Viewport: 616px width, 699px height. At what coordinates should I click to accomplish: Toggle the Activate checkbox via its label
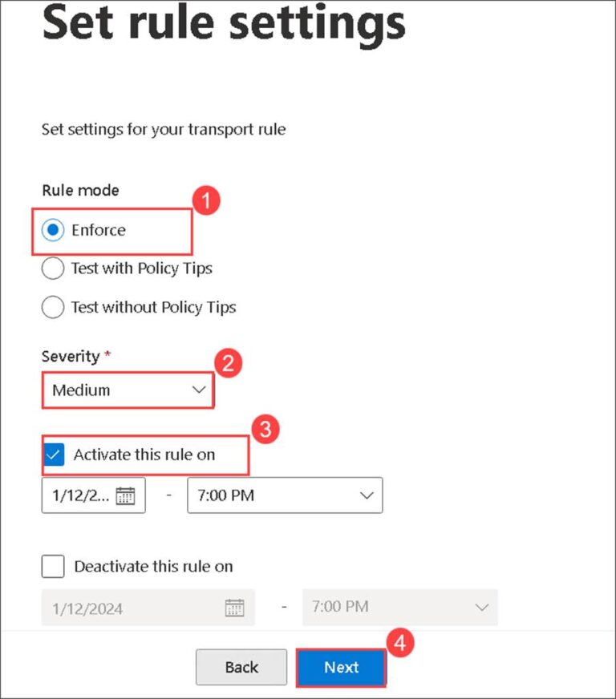[144, 454]
